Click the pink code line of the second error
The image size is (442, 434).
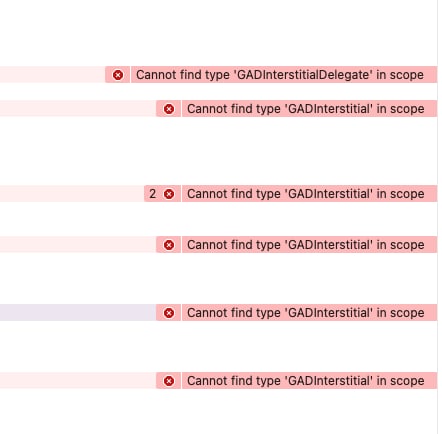78,109
